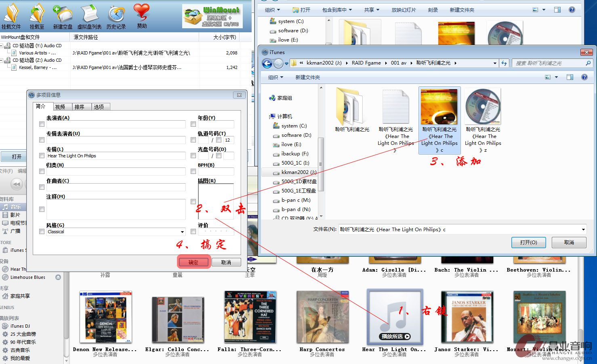Click 确定 to confirm multi-item info
Image resolution: width=597 pixels, height=364 pixels.
(193, 262)
